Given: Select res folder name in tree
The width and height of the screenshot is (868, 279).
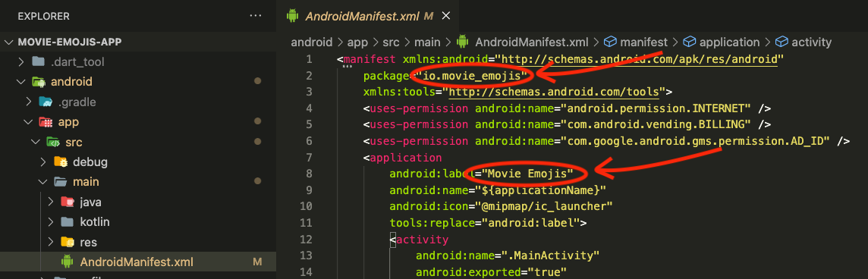Looking at the screenshot, I should tap(89, 242).
